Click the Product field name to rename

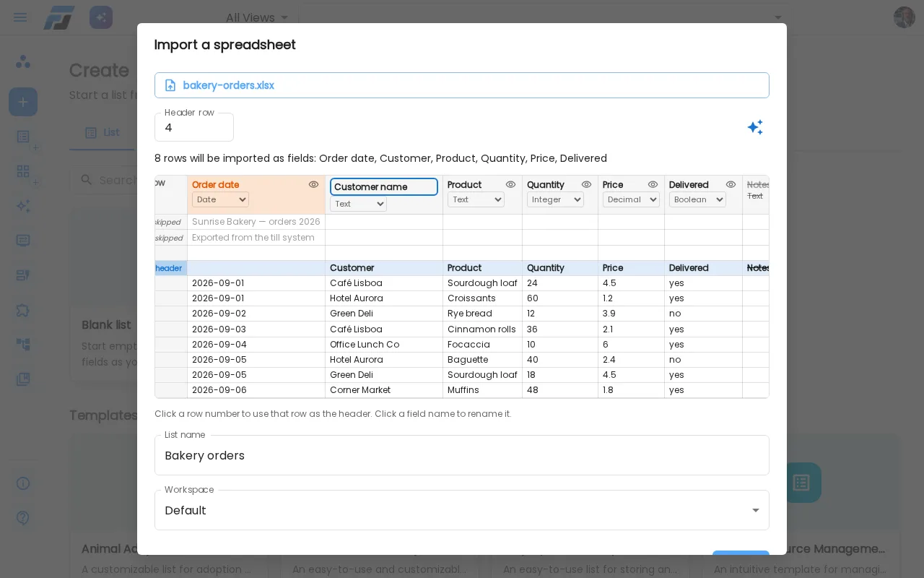click(x=464, y=185)
